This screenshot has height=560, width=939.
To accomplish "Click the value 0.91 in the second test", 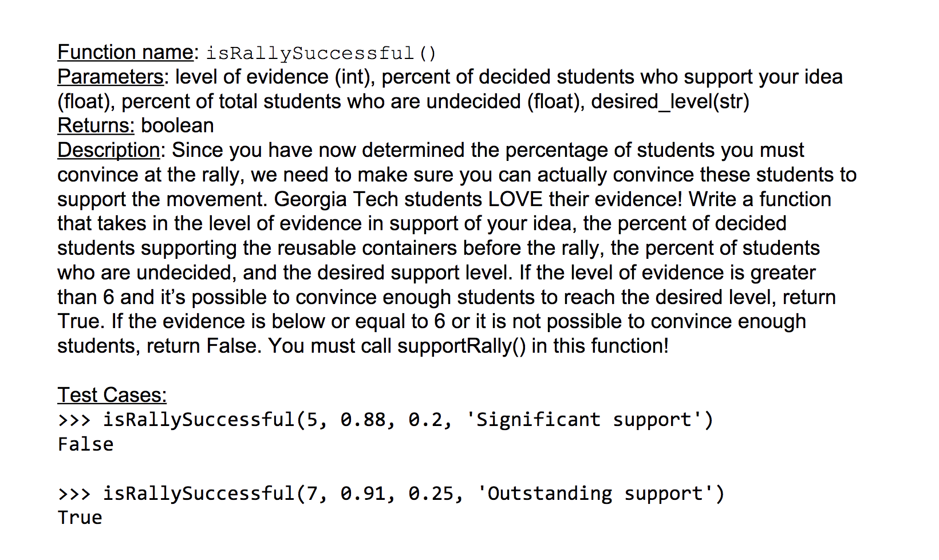I will coord(363,493).
